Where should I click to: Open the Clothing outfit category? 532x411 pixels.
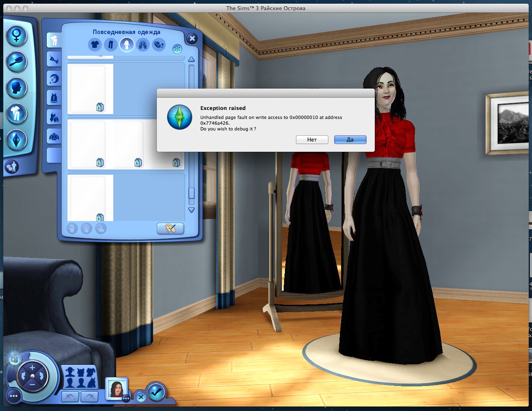pyautogui.click(x=16, y=114)
